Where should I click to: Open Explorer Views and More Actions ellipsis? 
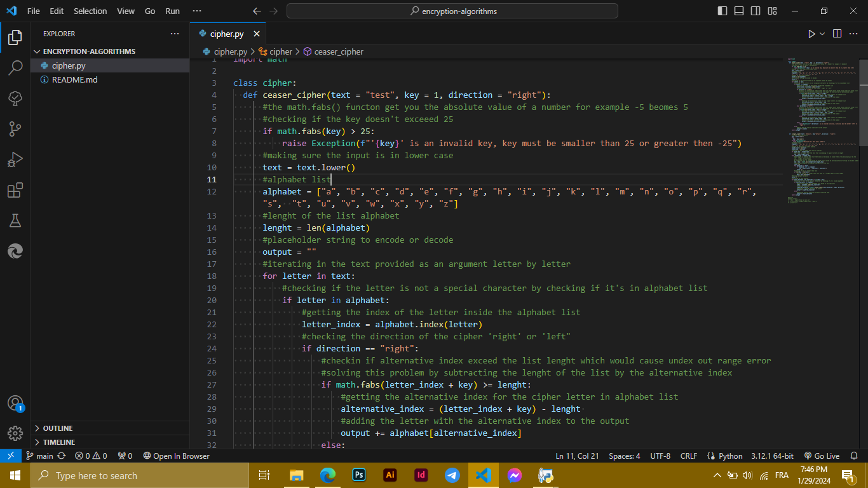175,34
